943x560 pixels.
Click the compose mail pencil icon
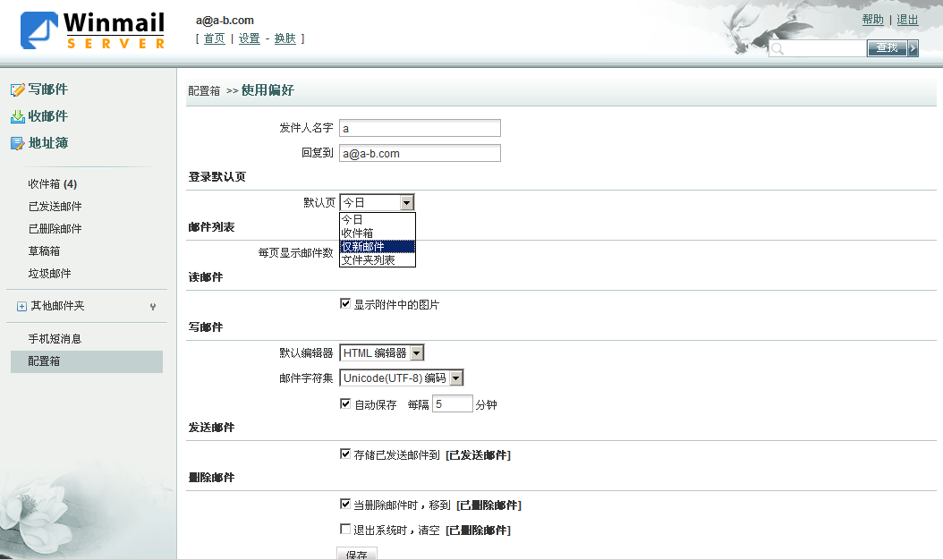[x=17, y=89]
